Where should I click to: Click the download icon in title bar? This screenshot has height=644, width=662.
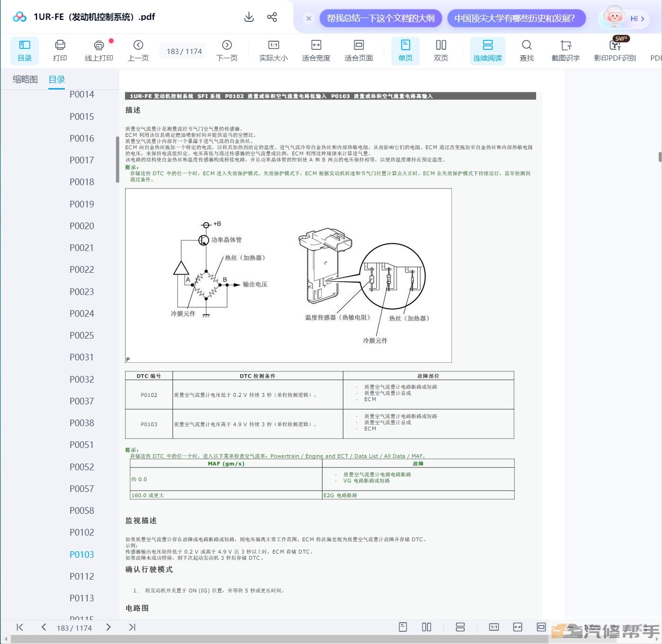click(x=249, y=17)
